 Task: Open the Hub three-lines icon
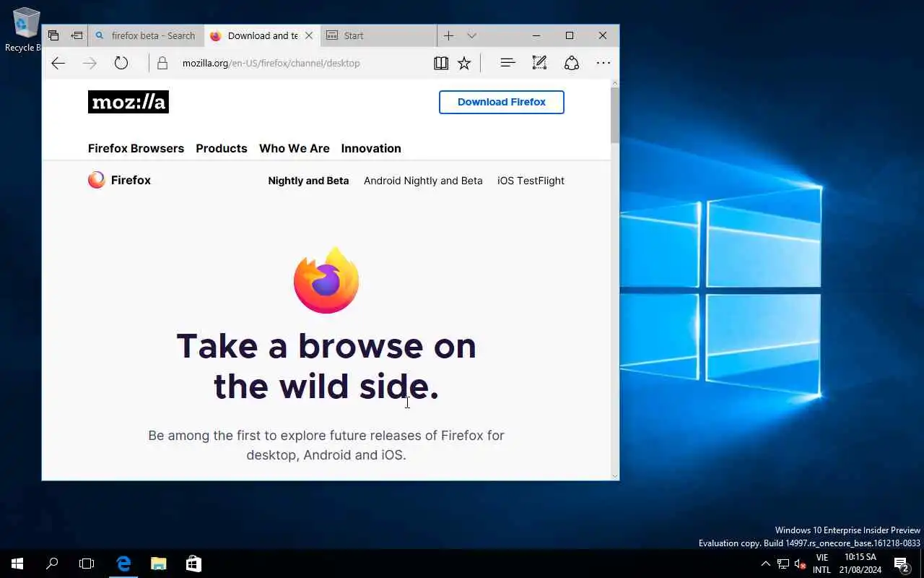(508, 63)
